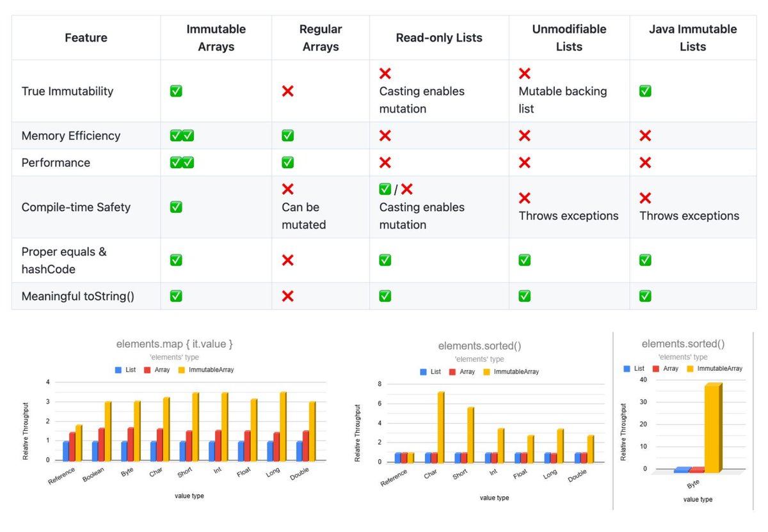768x532 pixels.
Task: Click blue List legend swatch in map chart
Action: [x=118, y=370]
